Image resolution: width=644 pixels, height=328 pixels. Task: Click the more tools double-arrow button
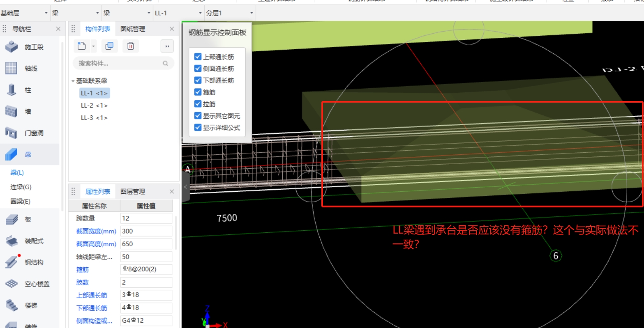(167, 46)
